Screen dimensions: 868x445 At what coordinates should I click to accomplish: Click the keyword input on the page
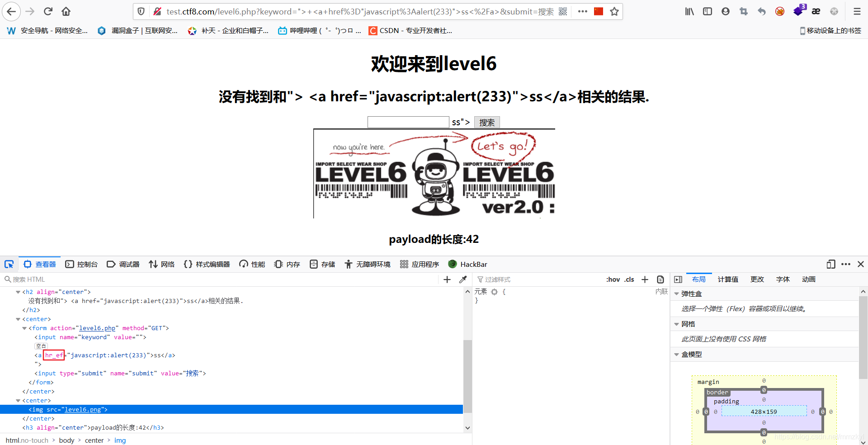408,122
